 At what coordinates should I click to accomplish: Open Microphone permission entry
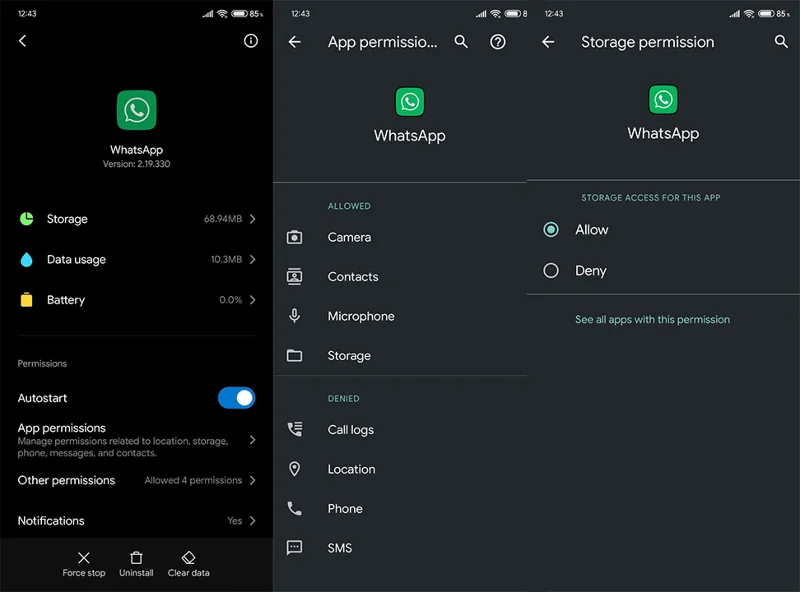tap(400, 316)
